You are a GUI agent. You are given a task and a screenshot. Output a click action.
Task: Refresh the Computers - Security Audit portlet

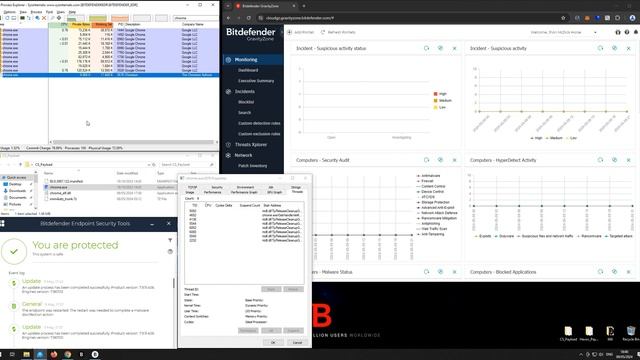pos(427,160)
